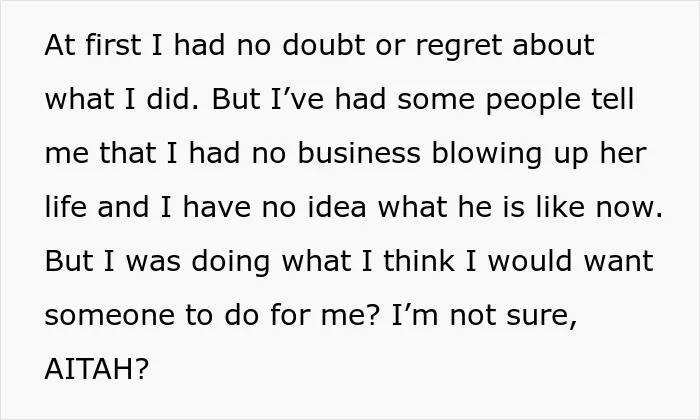Click the word 'life' starting the fourth line

66,207
